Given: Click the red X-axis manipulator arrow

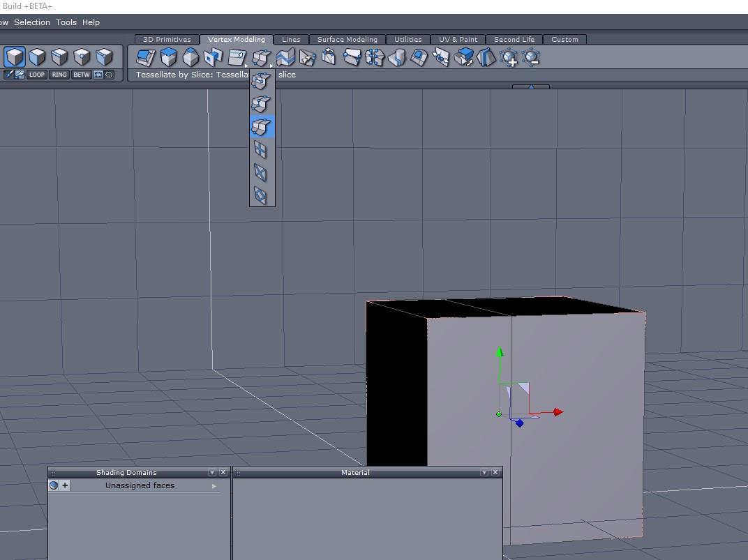Looking at the screenshot, I should click(558, 412).
